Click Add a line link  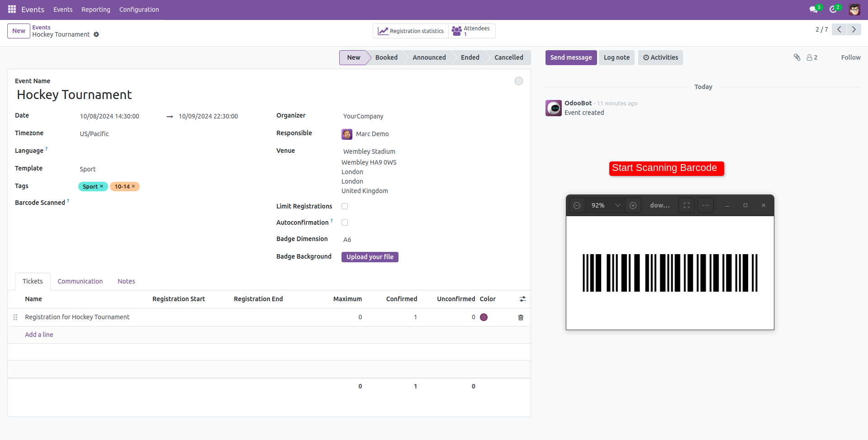39,335
